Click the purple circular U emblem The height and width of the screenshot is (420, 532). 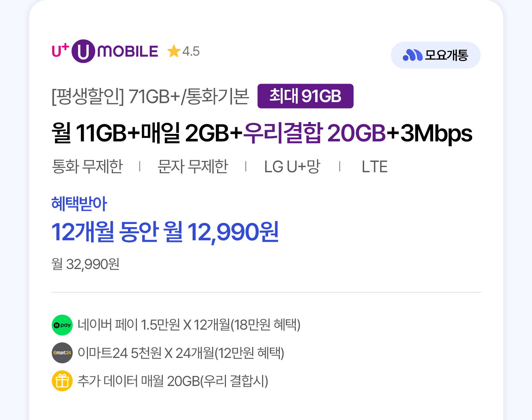click(83, 51)
